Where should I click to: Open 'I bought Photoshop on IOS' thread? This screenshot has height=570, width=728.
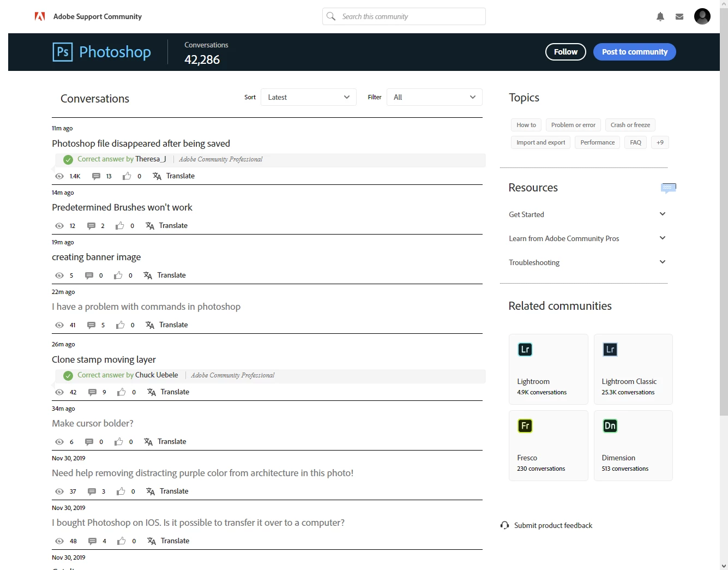(x=198, y=523)
